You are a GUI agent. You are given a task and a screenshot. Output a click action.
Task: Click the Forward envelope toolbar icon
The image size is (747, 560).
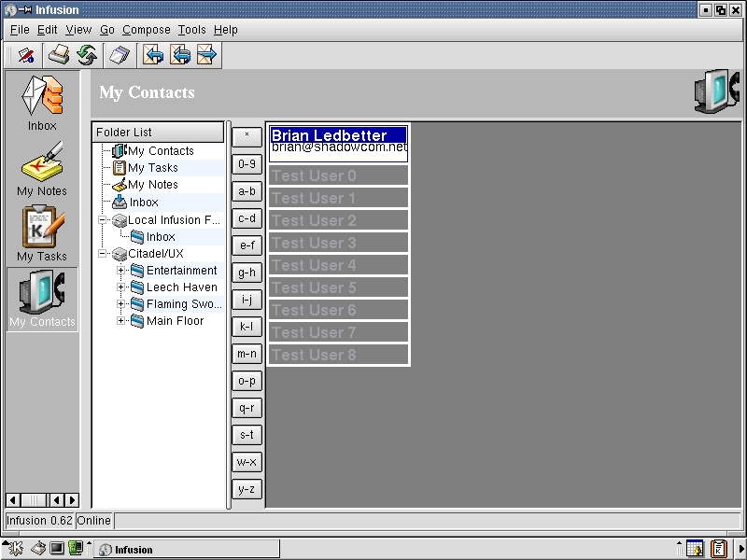[206, 55]
